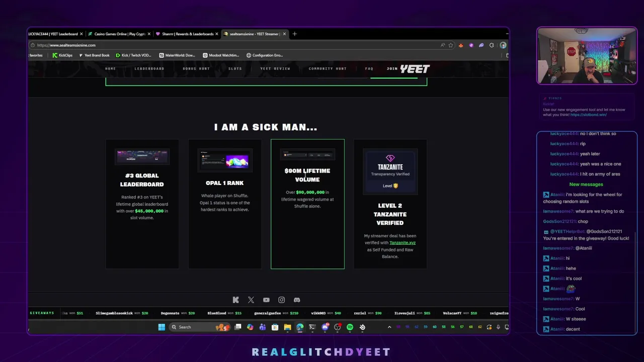The width and height of the screenshot is (644, 362).
Task: Open SteelSeries app taskbar icon
Action: coord(362,327)
